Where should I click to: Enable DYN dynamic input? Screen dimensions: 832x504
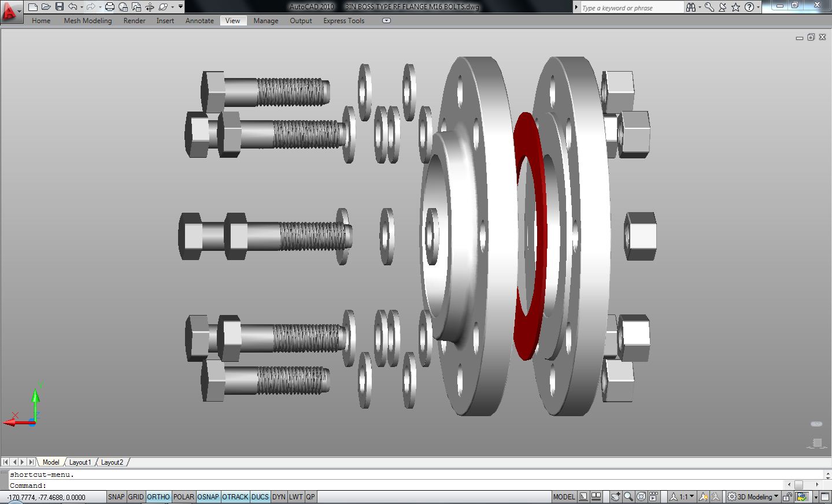coord(279,496)
